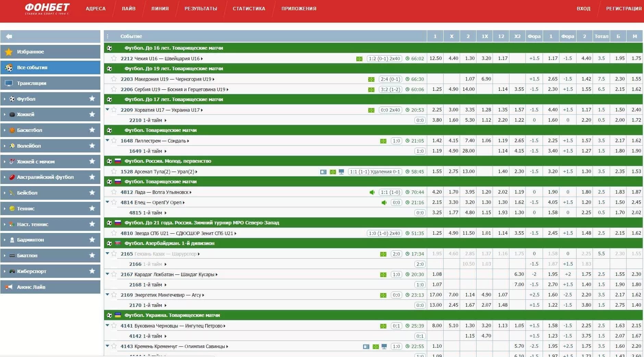Screen dimensions: 644x357
Task: Add Киберспорт to favorites in sidebar
Action: [92, 271]
